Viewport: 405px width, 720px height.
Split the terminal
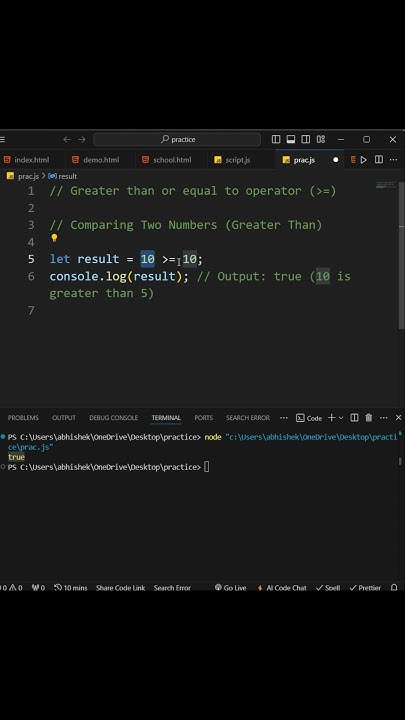354,417
